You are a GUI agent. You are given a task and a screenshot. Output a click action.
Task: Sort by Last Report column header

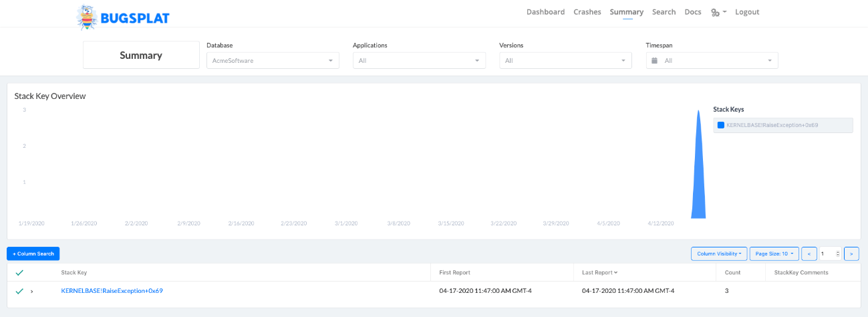599,272
